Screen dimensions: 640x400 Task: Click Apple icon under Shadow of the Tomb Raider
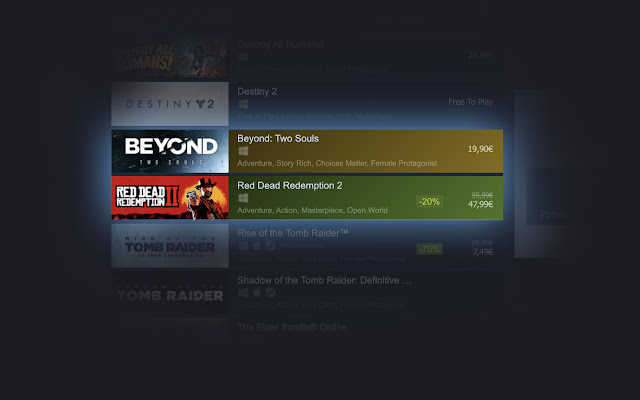click(257, 293)
